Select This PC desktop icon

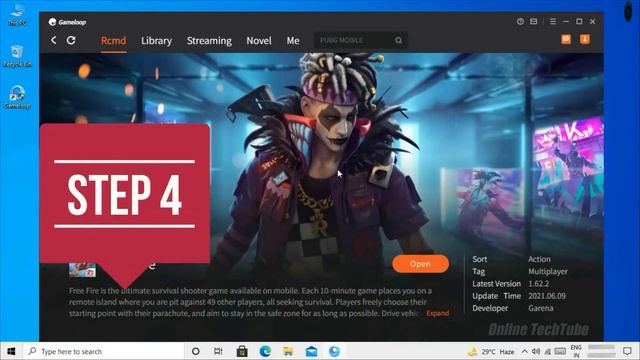[x=18, y=16]
